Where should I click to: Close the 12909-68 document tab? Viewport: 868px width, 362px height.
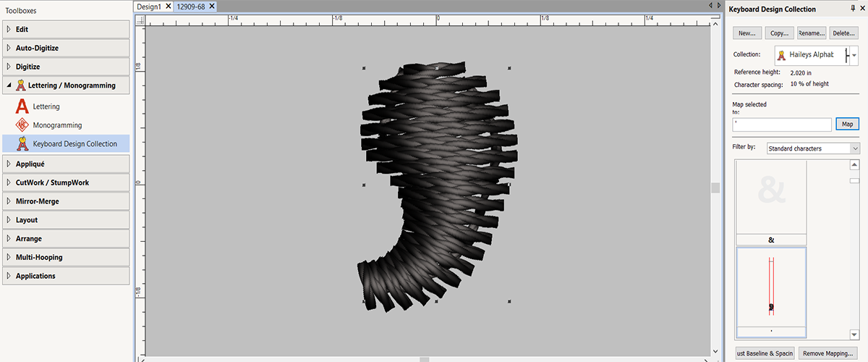(212, 7)
